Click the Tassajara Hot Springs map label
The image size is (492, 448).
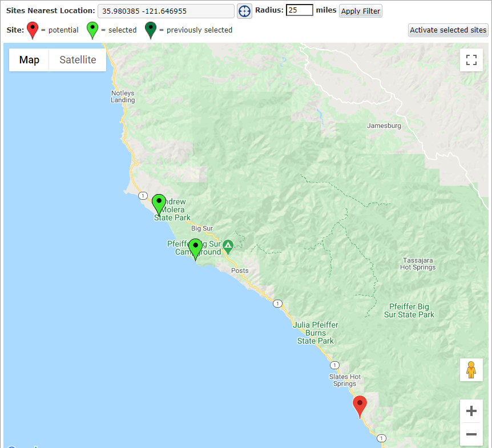point(419,263)
